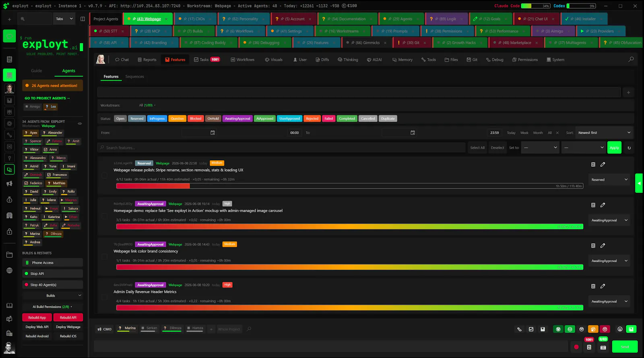
Task: Toggle the Blocked status filter
Action: pos(196,118)
